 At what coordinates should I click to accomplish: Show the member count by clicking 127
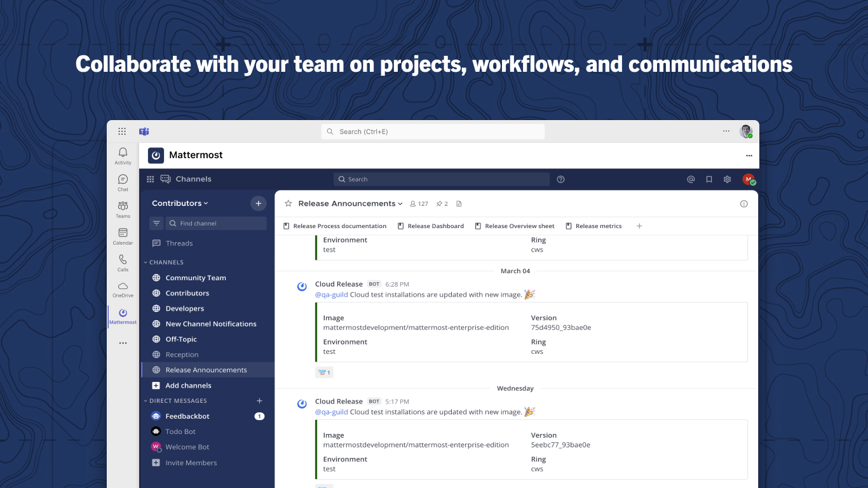point(419,203)
